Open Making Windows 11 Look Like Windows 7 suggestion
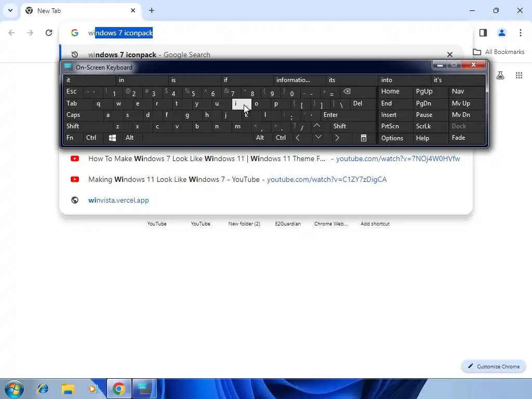532x399 pixels. 266,179
